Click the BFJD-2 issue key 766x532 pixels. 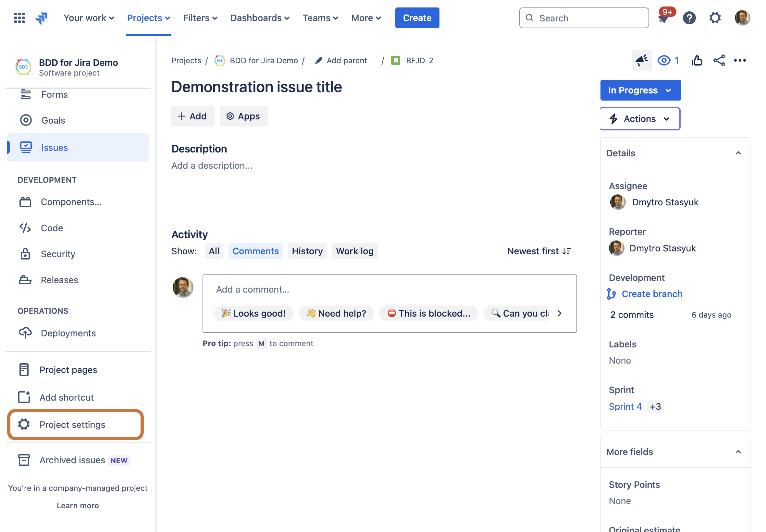tap(420, 60)
